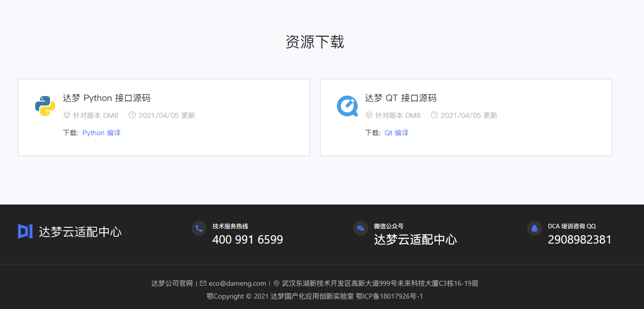644x309 pixels.
Task: Click the DM8 version icon on the QT card
Action: [369, 115]
